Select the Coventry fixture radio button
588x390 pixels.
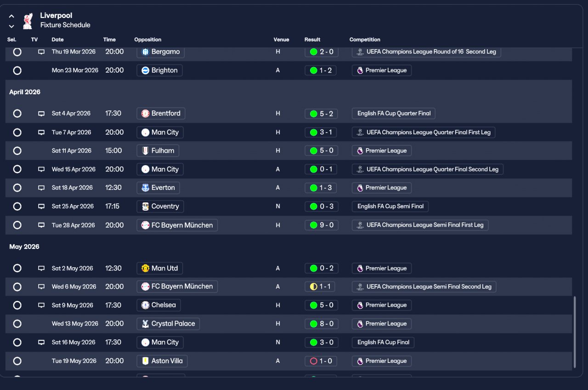[x=17, y=206]
